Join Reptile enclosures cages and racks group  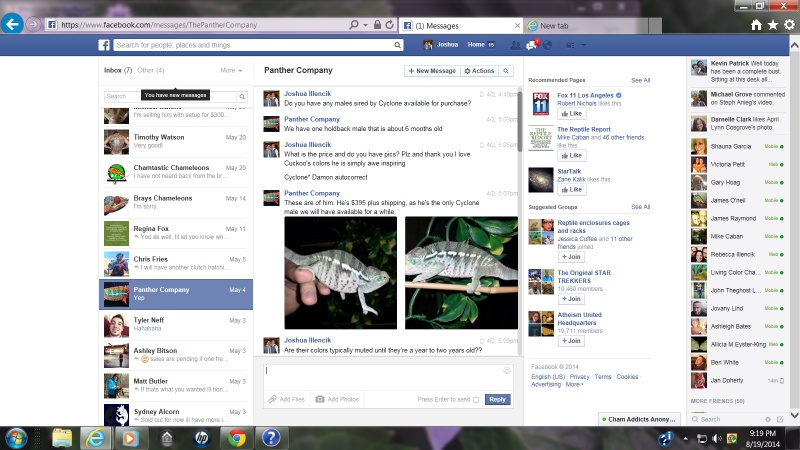pos(571,257)
